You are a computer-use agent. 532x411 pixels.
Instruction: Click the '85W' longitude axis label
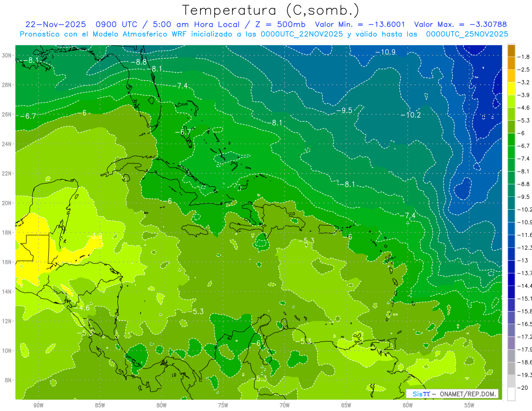point(100,405)
